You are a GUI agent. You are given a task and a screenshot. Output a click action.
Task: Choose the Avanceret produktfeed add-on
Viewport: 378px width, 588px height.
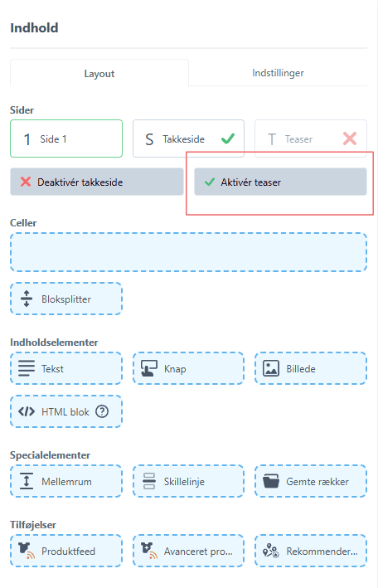[188, 551]
